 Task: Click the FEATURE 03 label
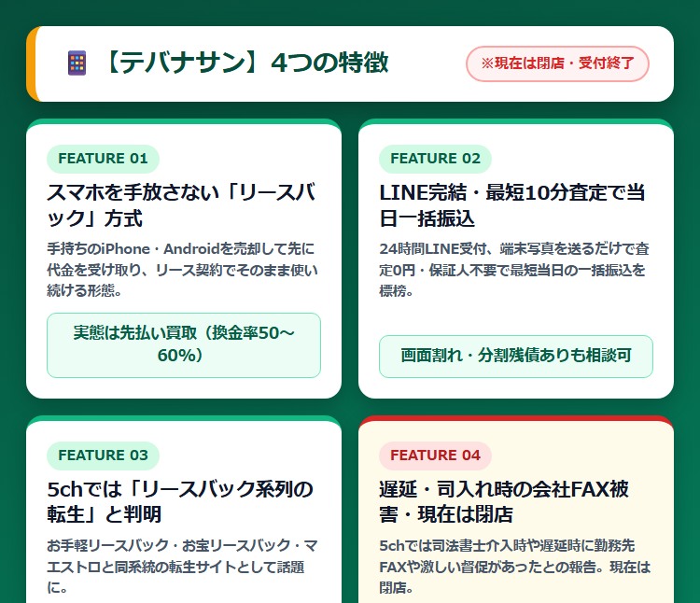tap(103, 456)
